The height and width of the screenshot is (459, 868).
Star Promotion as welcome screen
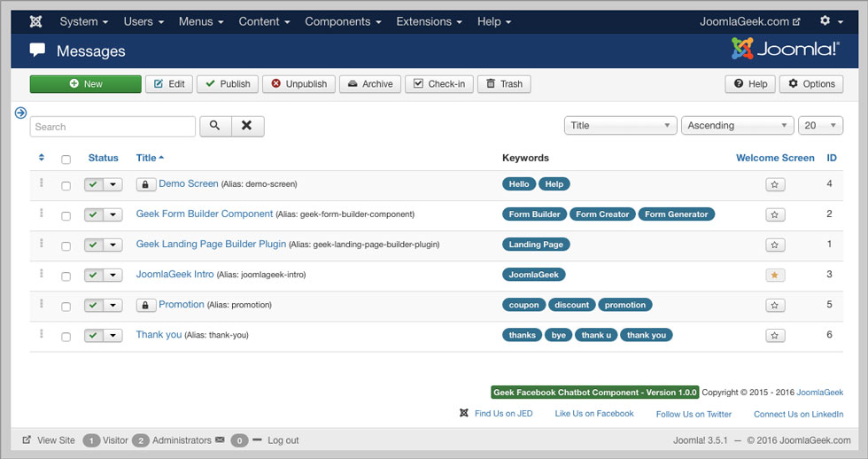(x=774, y=305)
